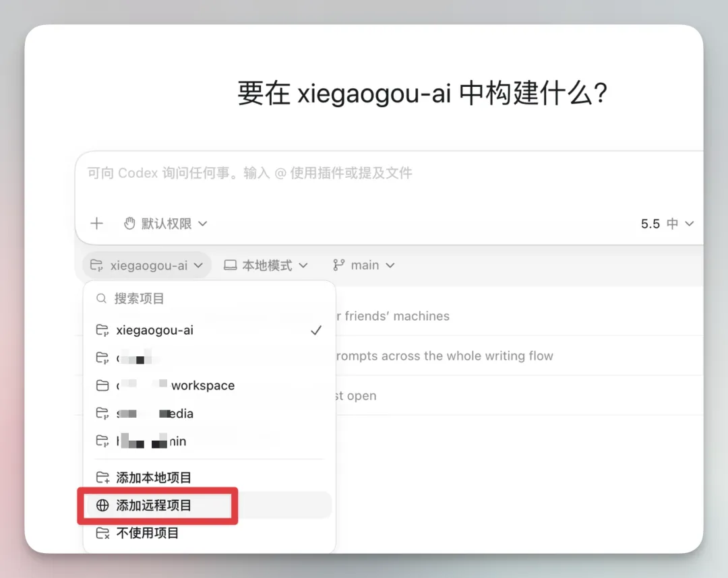
Task: Choose 添加远程项目 from the menu
Action: coord(210,505)
